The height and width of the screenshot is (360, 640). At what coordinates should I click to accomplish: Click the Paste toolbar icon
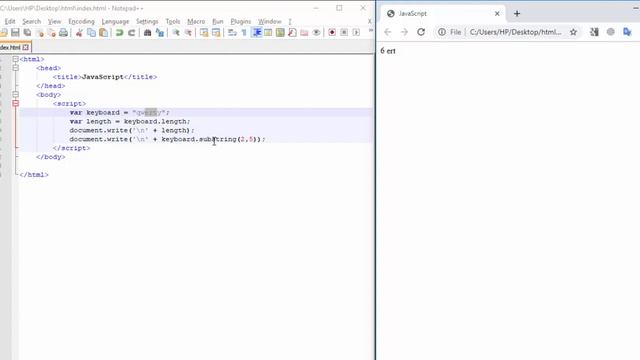pos(104,33)
